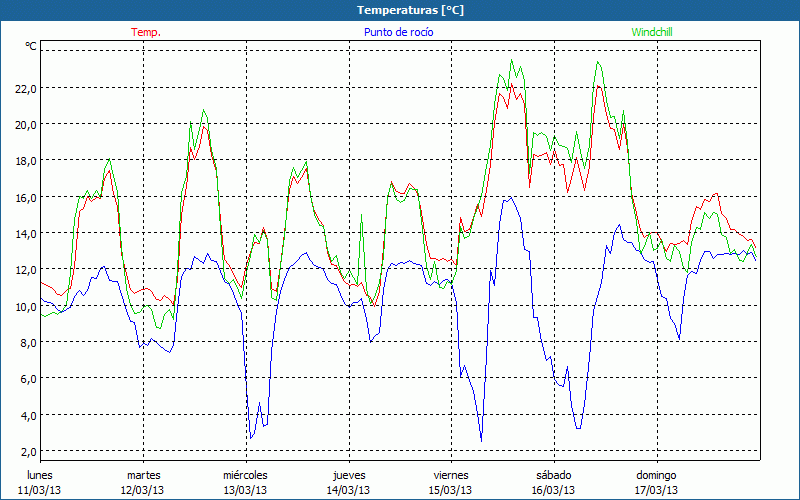Click the green Windchill legend label

(x=653, y=32)
